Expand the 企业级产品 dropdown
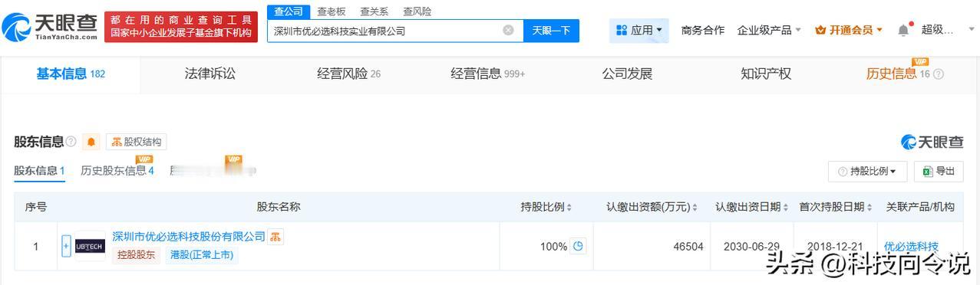The image size is (980, 285). click(x=769, y=31)
